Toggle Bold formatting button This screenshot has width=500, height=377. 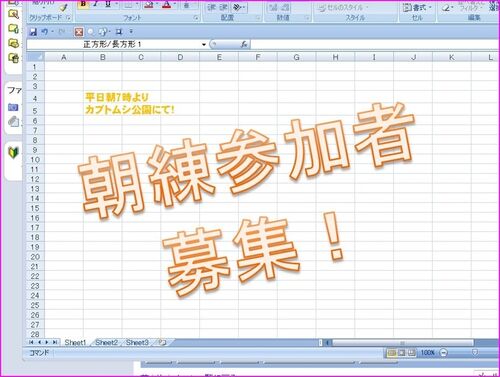[83, 5]
